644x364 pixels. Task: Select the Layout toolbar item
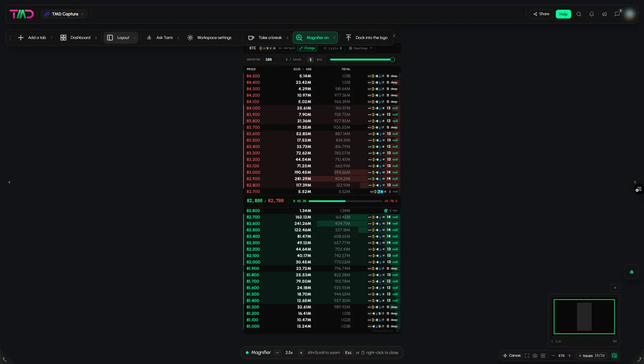click(121, 38)
